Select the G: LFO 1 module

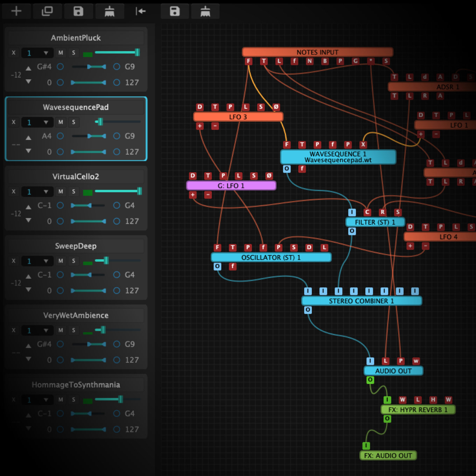click(x=231, y=185)
